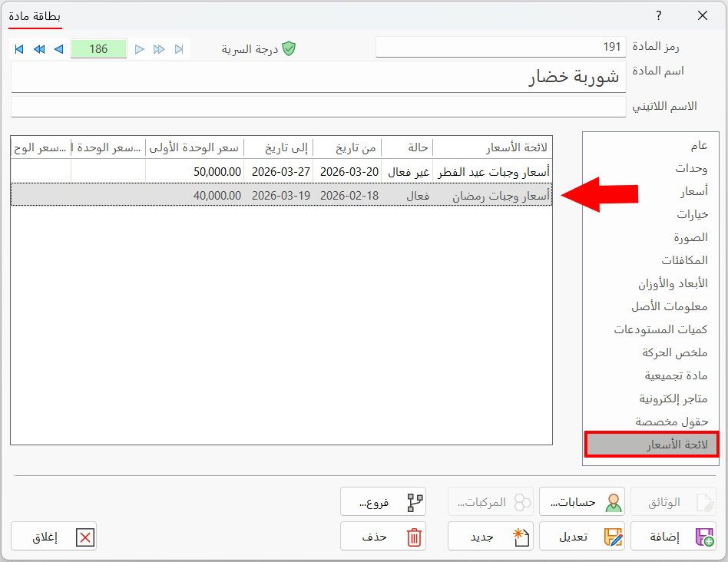Click the new document icon on جديد
Viewport: 728px width, 562px height.
click(521, 537)
